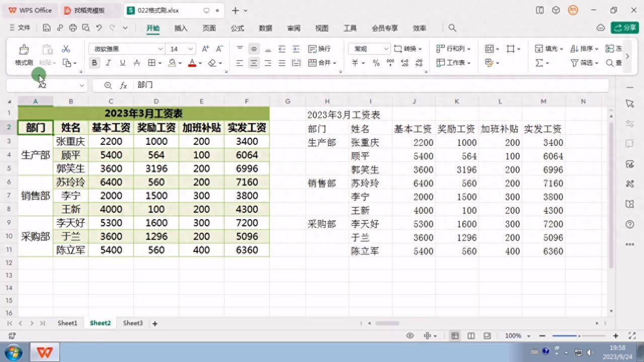Toggle top vertical alignment
The width and height of the screenshot is (644, 362).
240,49
